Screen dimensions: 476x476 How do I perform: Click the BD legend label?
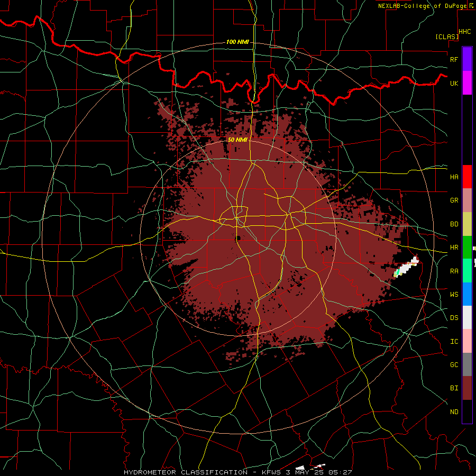tap(454, 224)
